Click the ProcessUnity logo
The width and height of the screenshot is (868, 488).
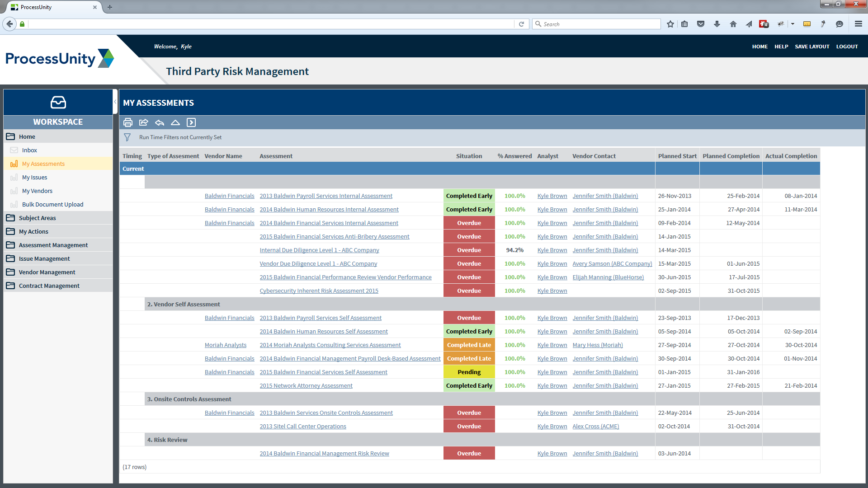(x=60, y=59)
